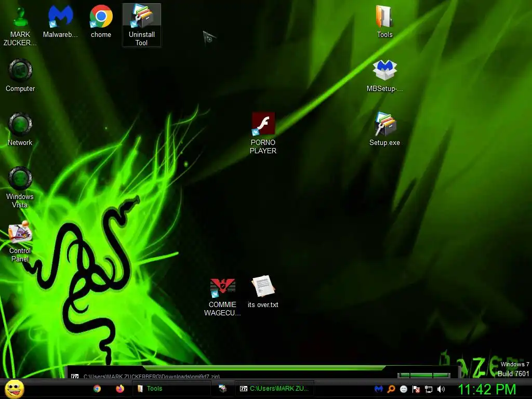Click the Uninstall Tool taskbar button
Viewport: 532px width, 399px height.
tap(222, 389)
